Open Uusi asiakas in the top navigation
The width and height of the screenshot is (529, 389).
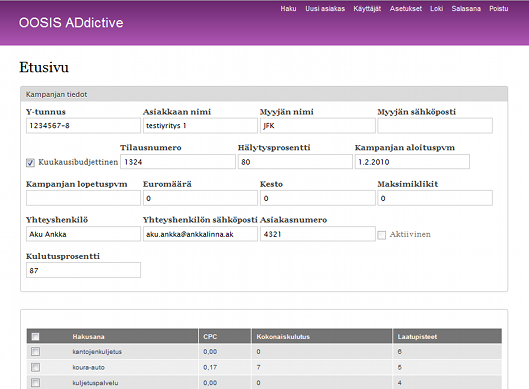pos(325,9)
